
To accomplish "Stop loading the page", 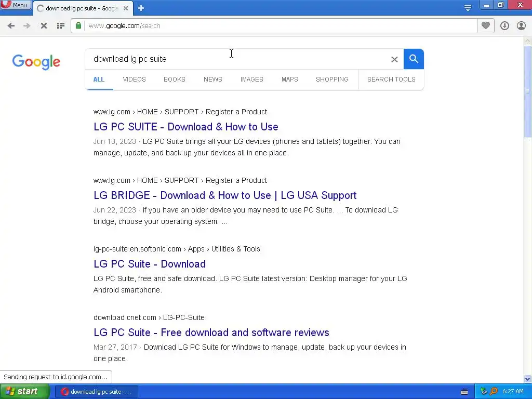I will (44, 26).
